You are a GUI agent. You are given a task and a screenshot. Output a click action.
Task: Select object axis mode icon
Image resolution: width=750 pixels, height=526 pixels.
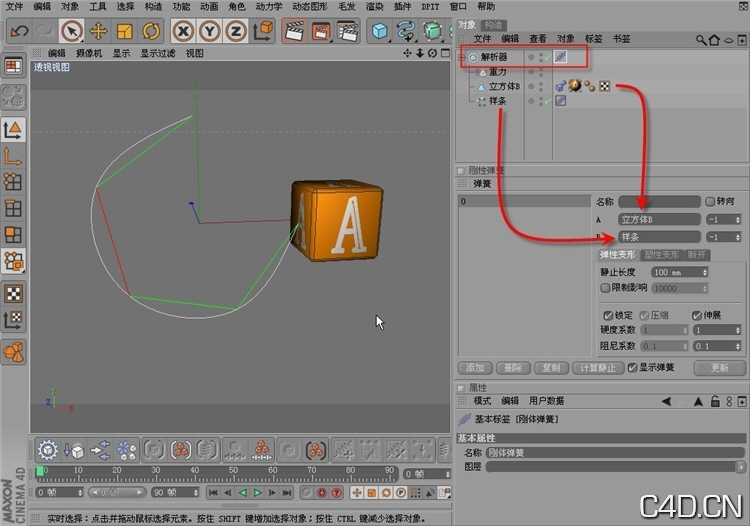[13, 156]
